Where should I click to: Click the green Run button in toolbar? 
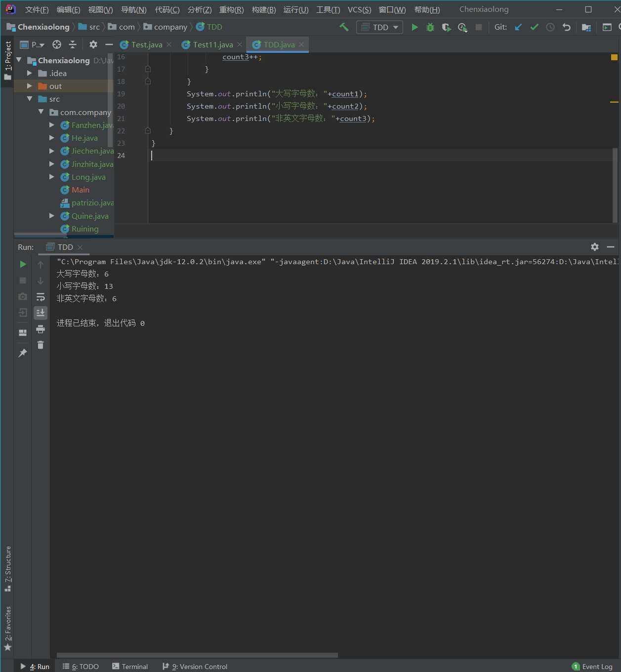pos(414,27)
